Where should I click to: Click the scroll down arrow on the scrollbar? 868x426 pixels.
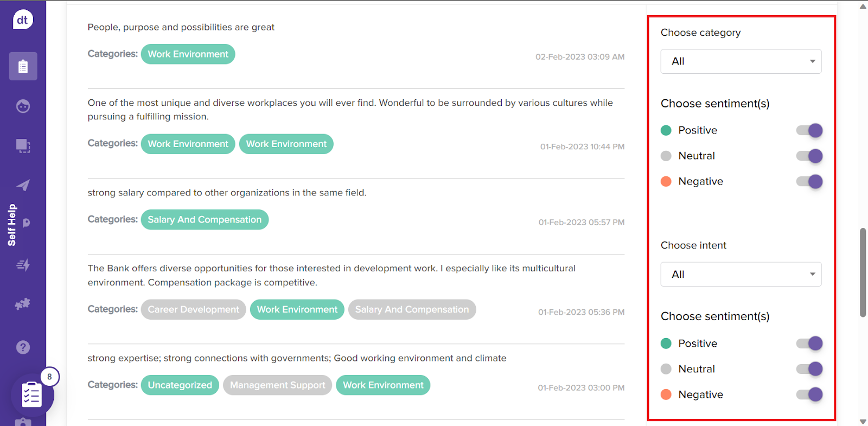[863, 421]
